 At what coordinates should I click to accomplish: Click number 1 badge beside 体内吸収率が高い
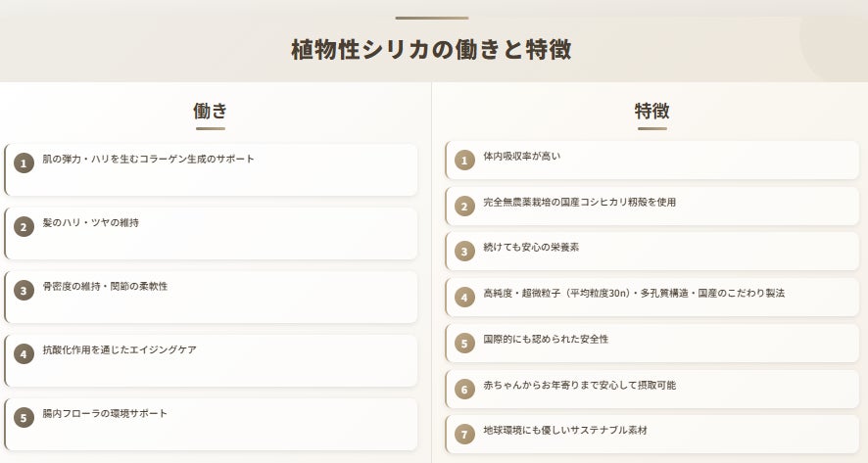click(x=464, y=161)
